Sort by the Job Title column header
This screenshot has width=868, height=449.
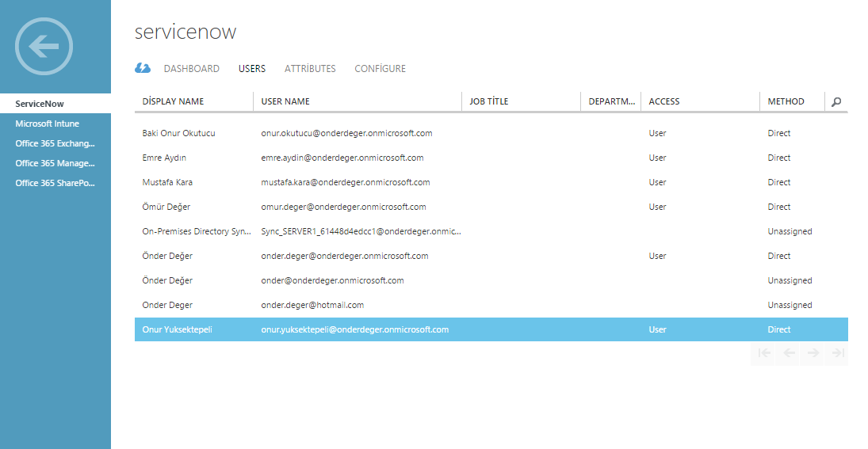[x=489, y=101]
